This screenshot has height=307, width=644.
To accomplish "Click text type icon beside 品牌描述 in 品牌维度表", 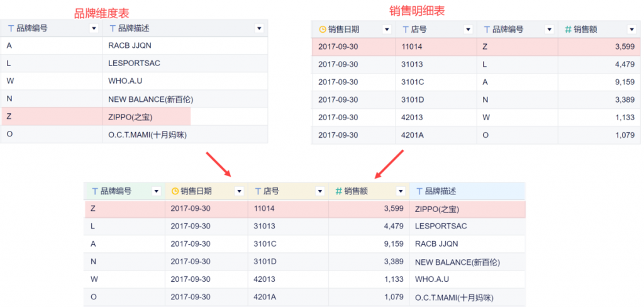I will tap(113, 28).
